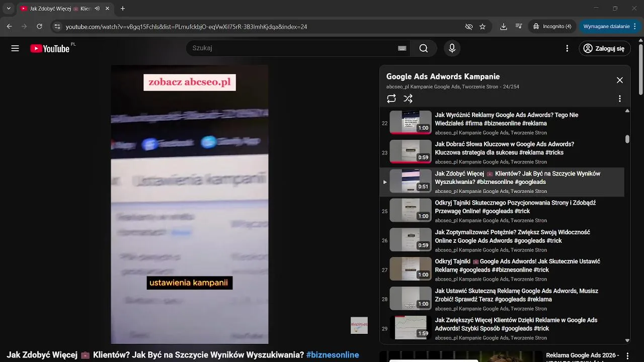644x362 pixels.
Task: Select current video Jak Zdobyć Więcej Klientów in playlist
Action: click(x=502, y=182)
